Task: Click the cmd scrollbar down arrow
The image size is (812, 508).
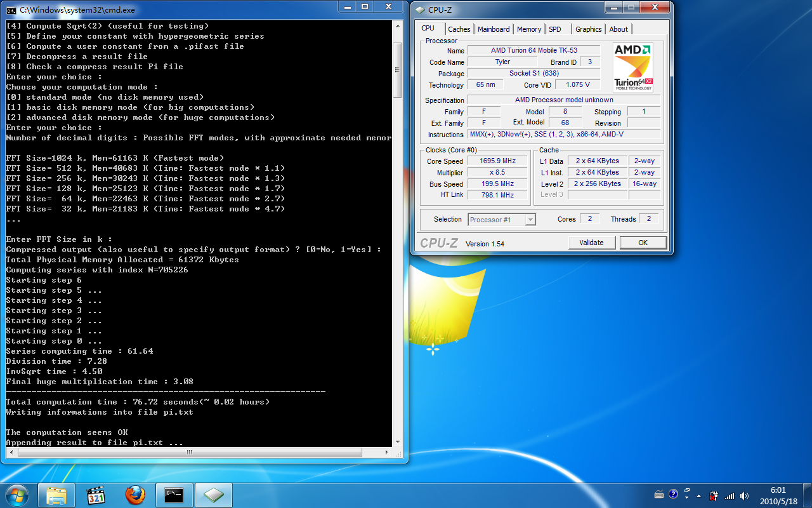Action: pos(398,442)
